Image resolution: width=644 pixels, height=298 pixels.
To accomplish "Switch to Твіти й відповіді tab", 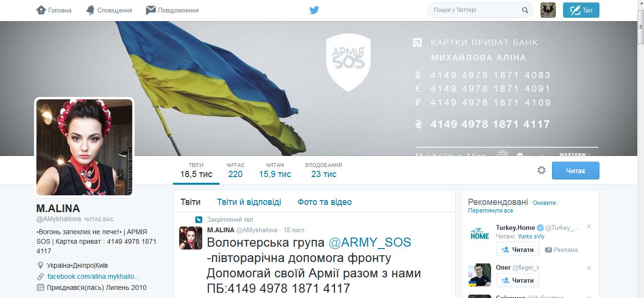I will pyautogui.click(x=249, y=202).
